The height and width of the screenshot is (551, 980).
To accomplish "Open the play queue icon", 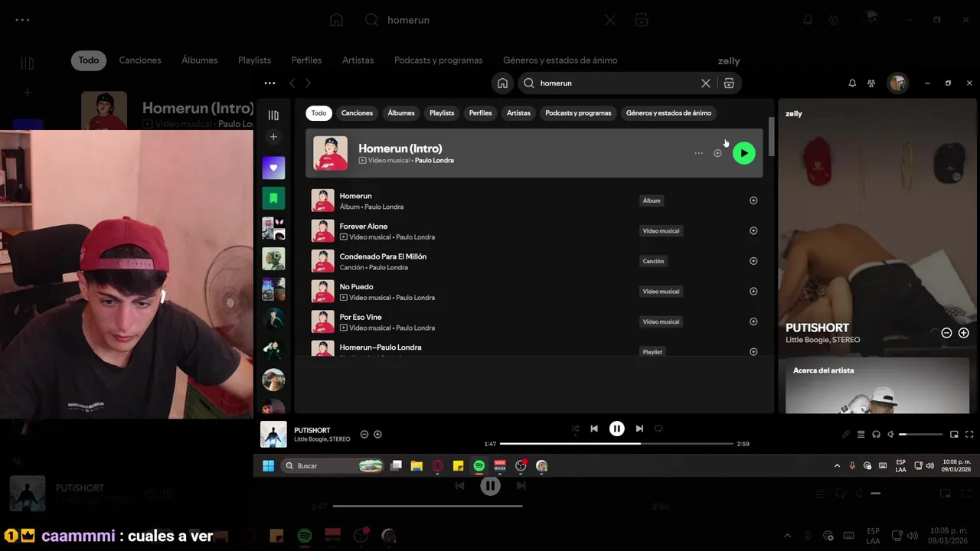I will click(861, 434).
